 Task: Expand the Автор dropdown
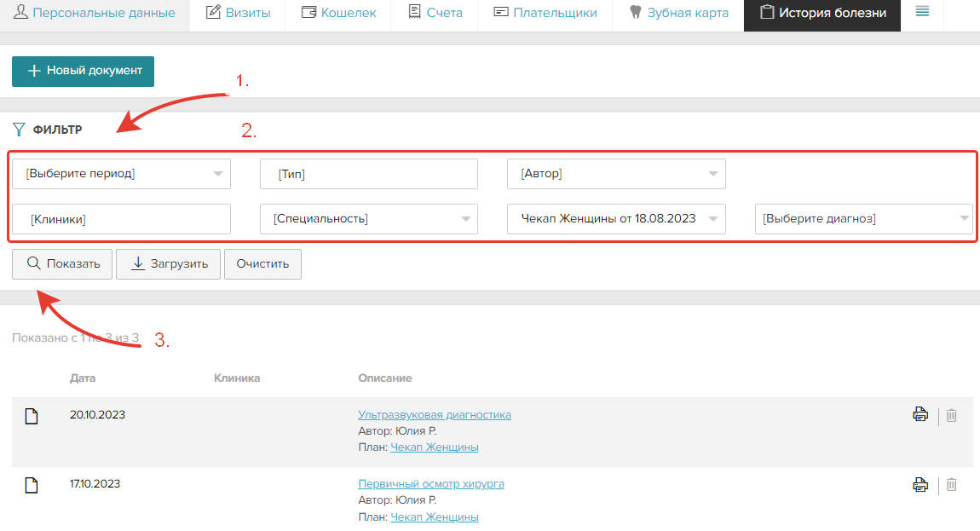click(x=616, y=174)
